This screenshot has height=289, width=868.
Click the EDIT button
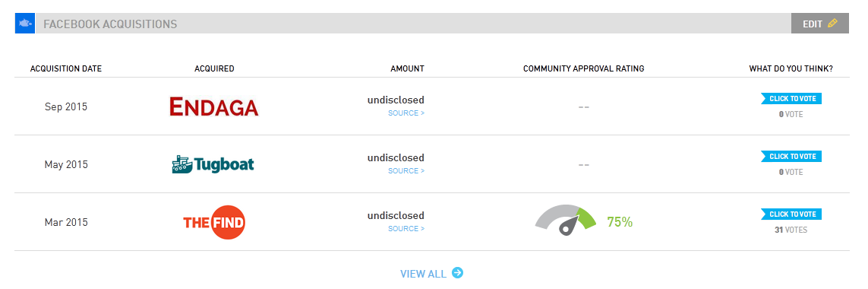tap(820, 24)
